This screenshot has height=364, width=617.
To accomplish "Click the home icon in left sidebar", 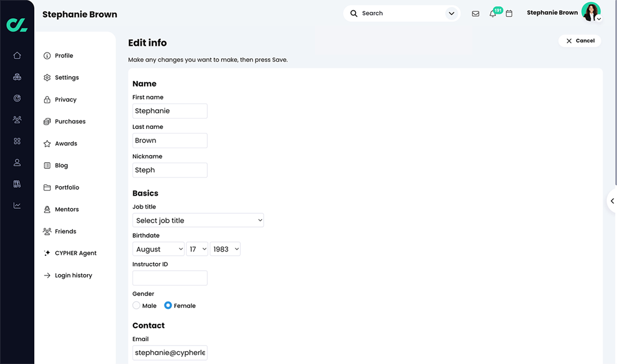I will tap(17, 56).
